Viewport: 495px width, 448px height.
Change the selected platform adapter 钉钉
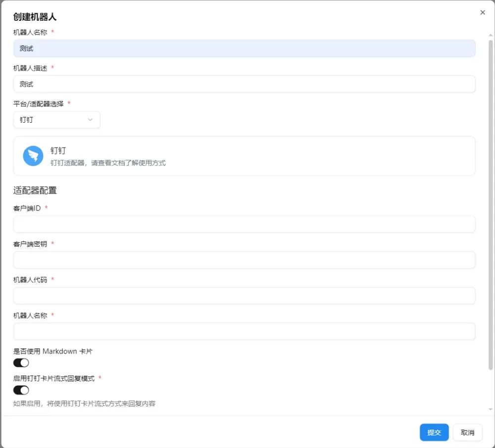56,120
